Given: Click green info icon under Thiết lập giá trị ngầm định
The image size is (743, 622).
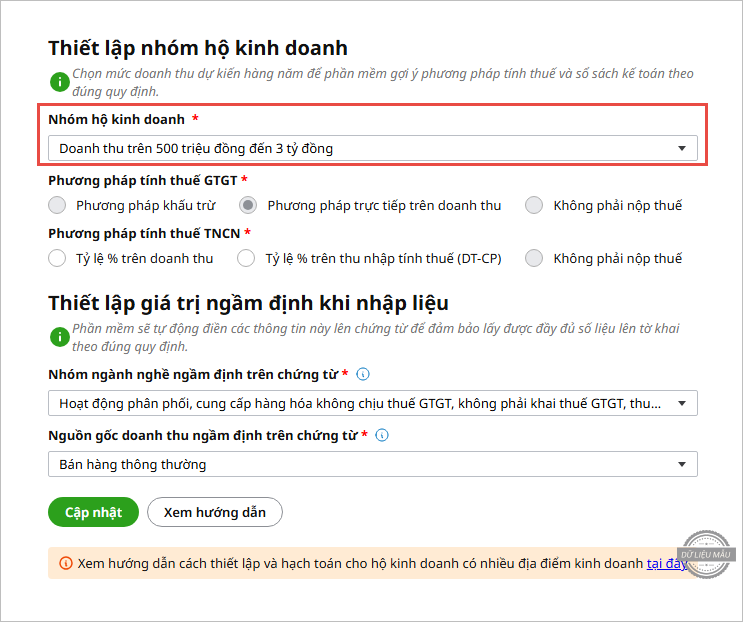Looking at the screenshot, I should 60,338.
